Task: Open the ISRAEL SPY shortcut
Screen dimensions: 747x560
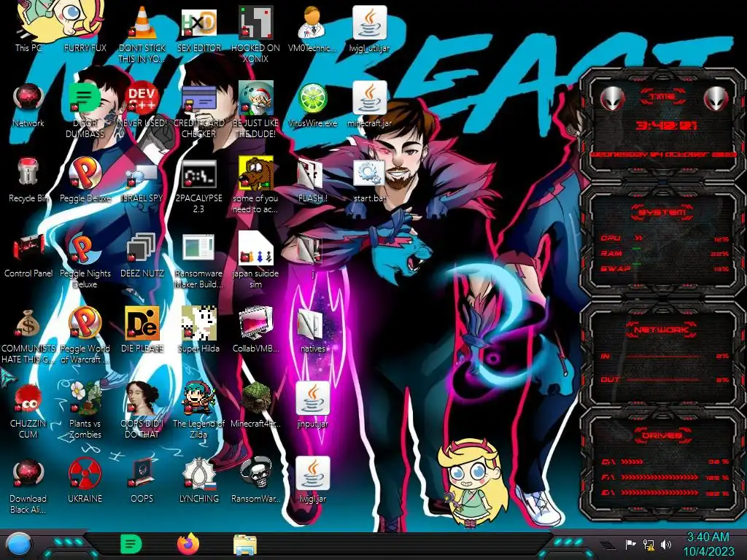Action: pos(142,175)
